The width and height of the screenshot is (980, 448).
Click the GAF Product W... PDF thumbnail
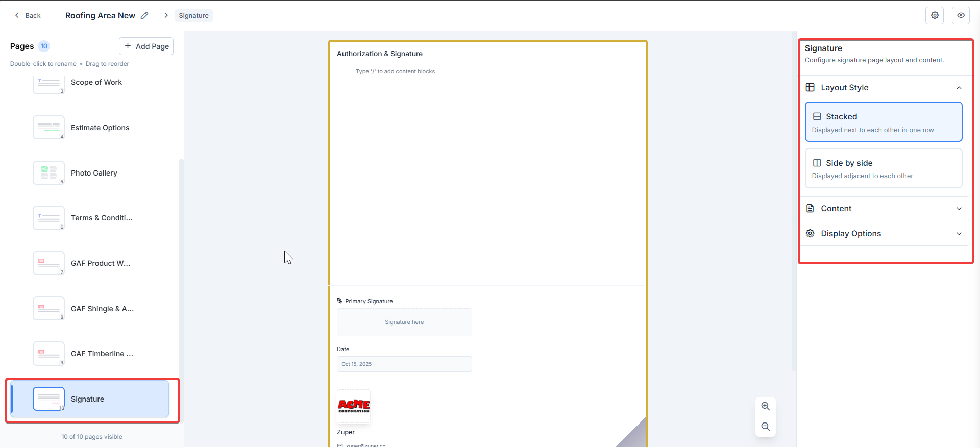click(49, 263)
